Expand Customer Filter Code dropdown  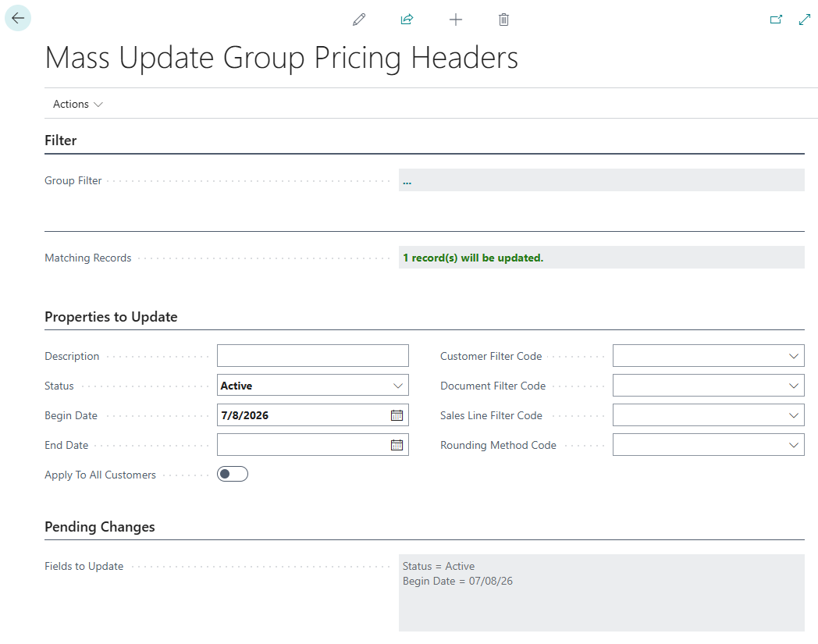[x=794, y=356]
